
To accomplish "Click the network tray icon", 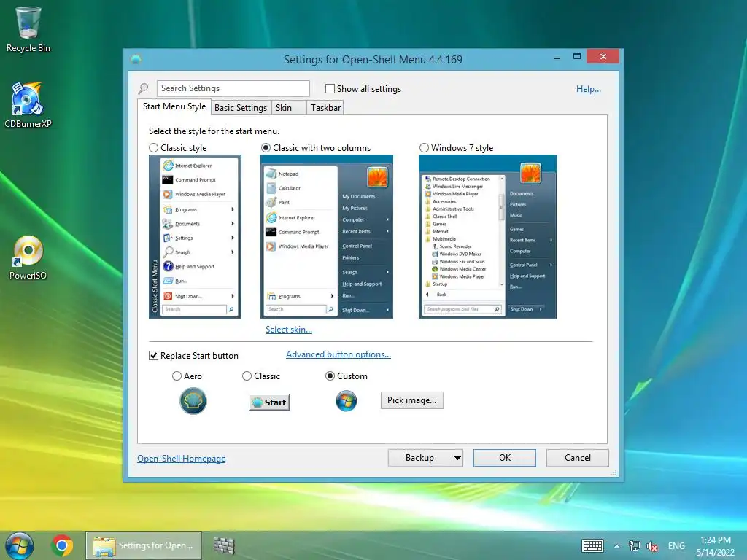I will pyautogui.click(x=634, y=545).
